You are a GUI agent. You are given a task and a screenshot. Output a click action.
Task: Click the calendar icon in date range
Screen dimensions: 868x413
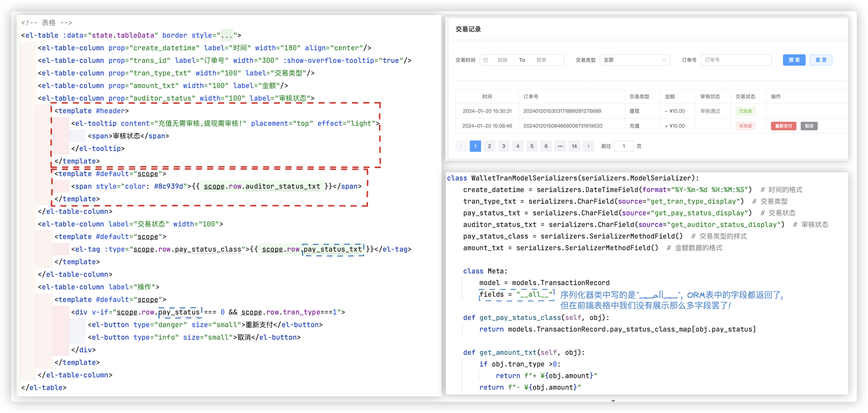tap(485, 60)
